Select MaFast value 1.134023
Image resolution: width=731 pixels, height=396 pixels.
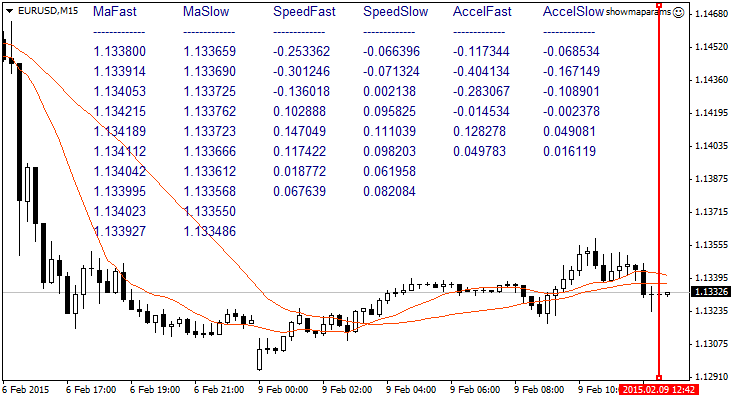pyautogui.click(x=120, y=212)
